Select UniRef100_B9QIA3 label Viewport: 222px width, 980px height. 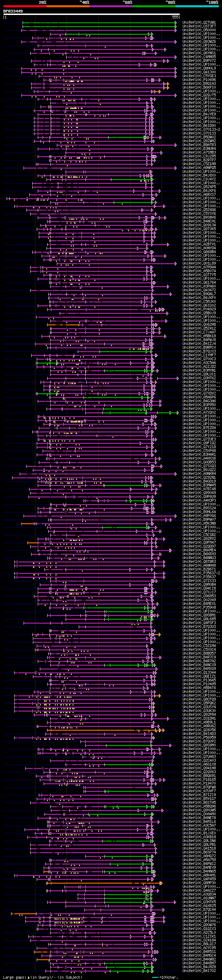[x=199, y=83]
